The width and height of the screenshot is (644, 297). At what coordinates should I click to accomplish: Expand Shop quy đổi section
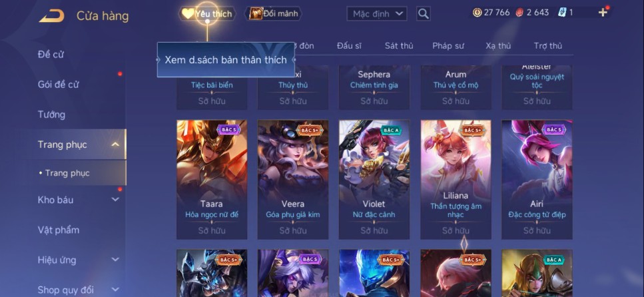115,290
